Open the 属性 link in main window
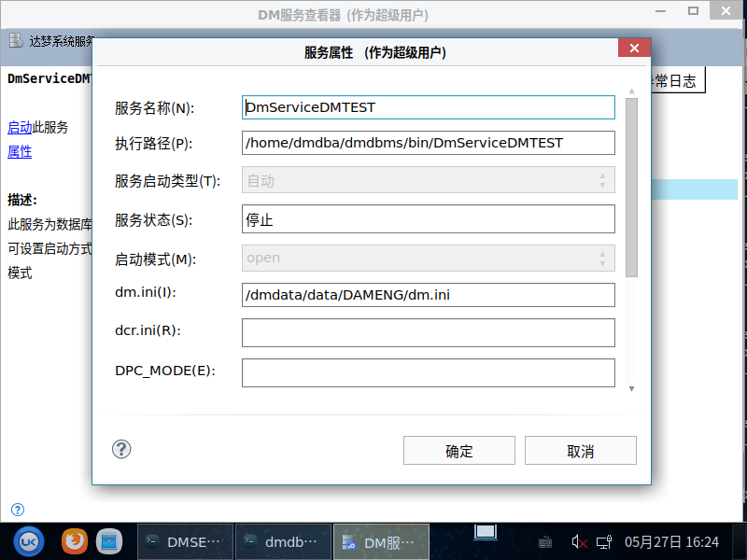 tap(20, 152)
